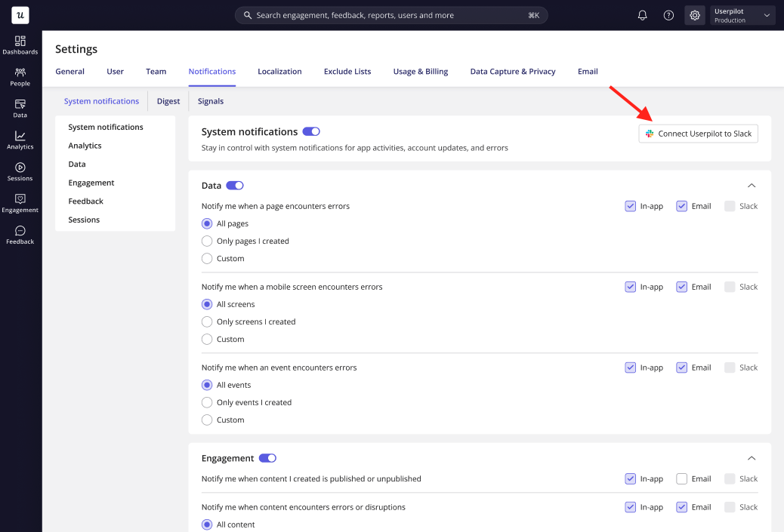Uncheck Email for mobile screen errors
This screenshot has height=532, width=784.
click(681, 287)
